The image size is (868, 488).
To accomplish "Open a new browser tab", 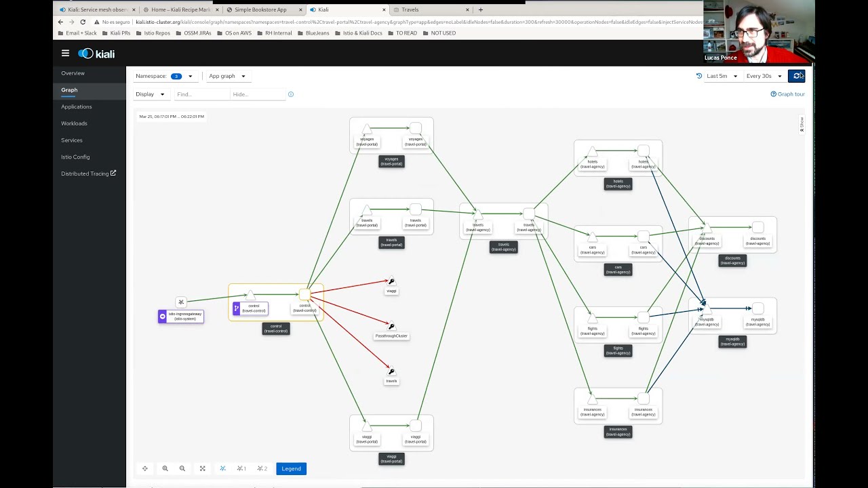I will pos(481,9).
